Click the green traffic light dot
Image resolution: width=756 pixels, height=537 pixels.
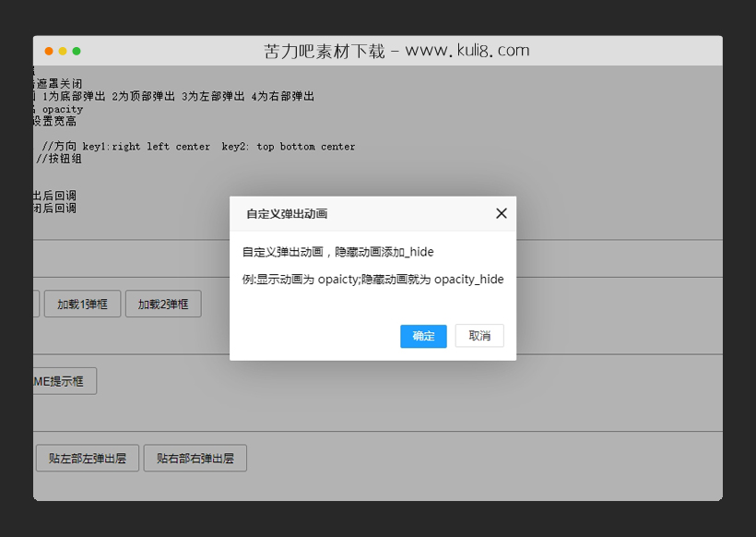[x=77, y=51]
